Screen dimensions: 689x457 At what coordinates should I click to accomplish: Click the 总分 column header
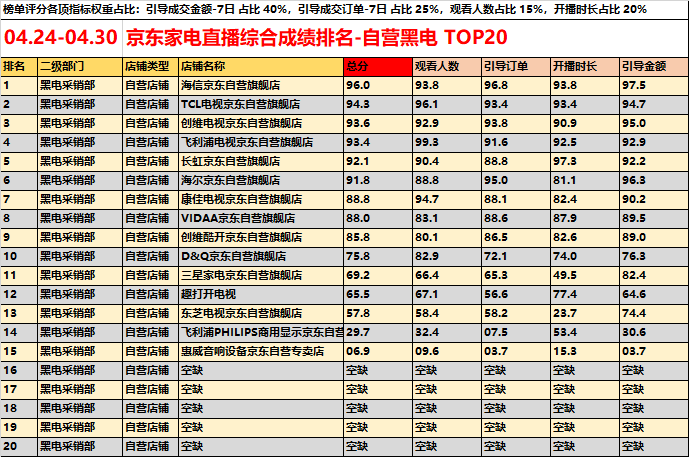(x=378, y=66)
